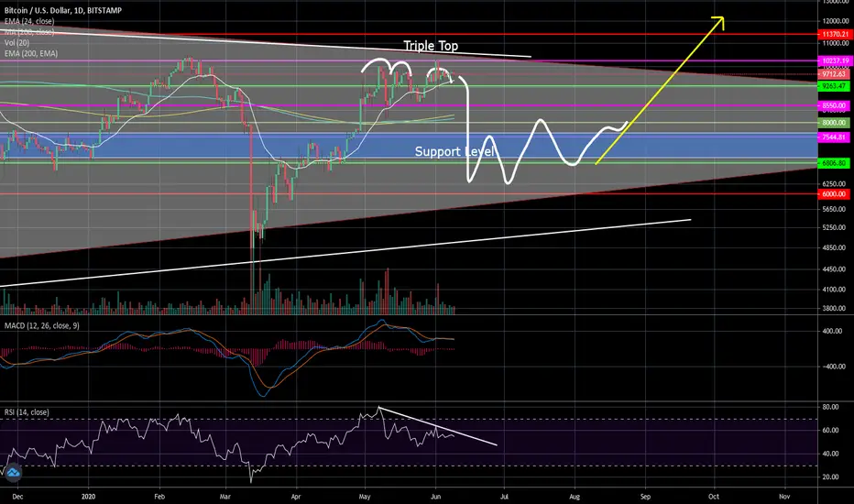This screenshot has width=854, height=504.
Task: Click Sep on the time axis
Action: 645,497
